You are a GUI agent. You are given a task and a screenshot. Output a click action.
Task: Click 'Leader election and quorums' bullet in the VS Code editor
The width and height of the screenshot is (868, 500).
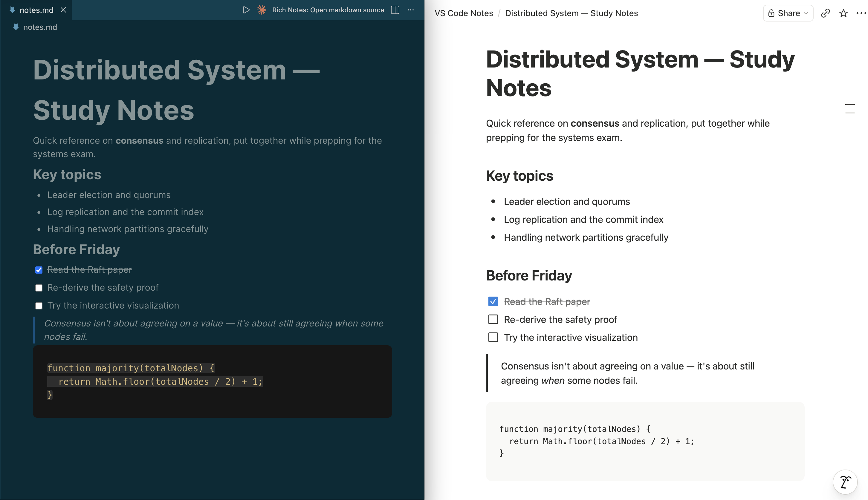tap(109, 195)
